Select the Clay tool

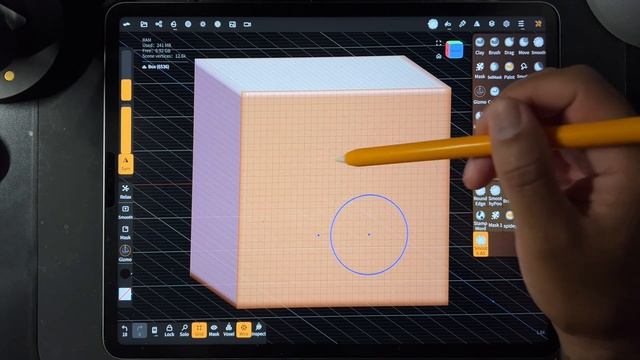480,46
